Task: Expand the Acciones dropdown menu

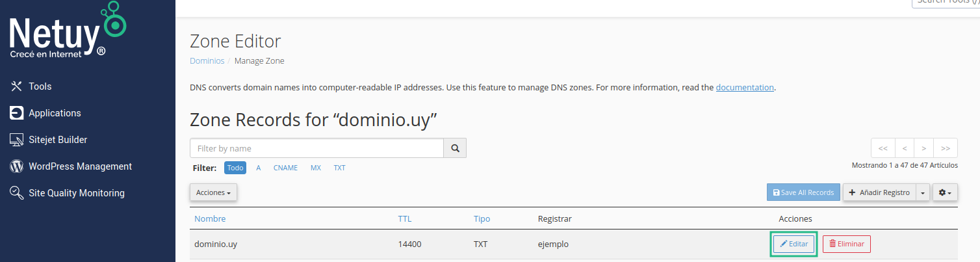Action: click(x=213, y=192)
